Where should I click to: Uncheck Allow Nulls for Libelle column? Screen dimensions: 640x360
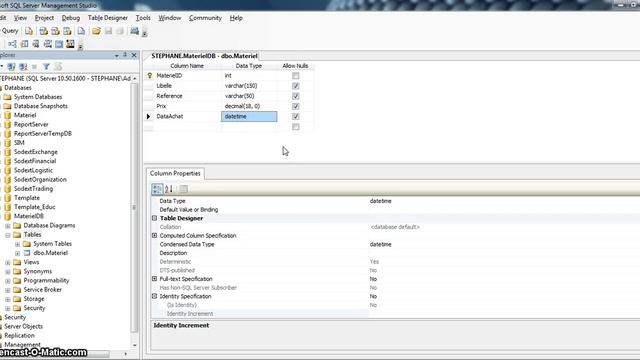point(296,86)
